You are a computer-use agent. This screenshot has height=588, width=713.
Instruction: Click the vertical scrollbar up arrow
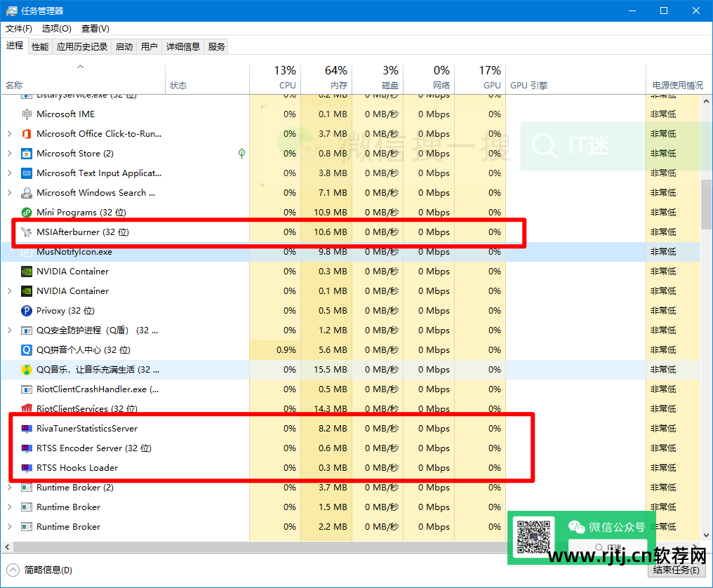click(x=706, y=102)
